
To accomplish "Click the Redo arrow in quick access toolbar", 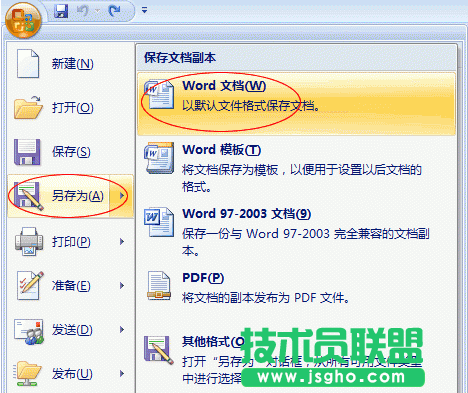I will point(114,11).
